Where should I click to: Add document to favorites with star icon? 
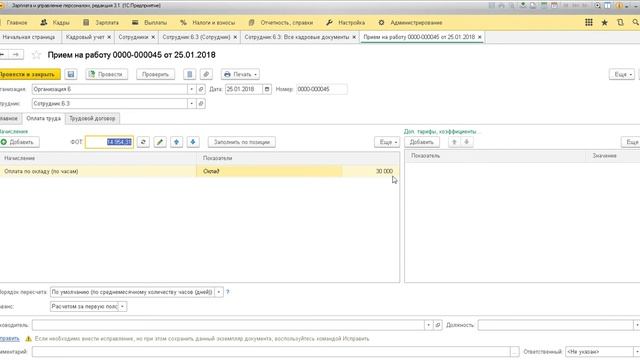coord(36,55)
